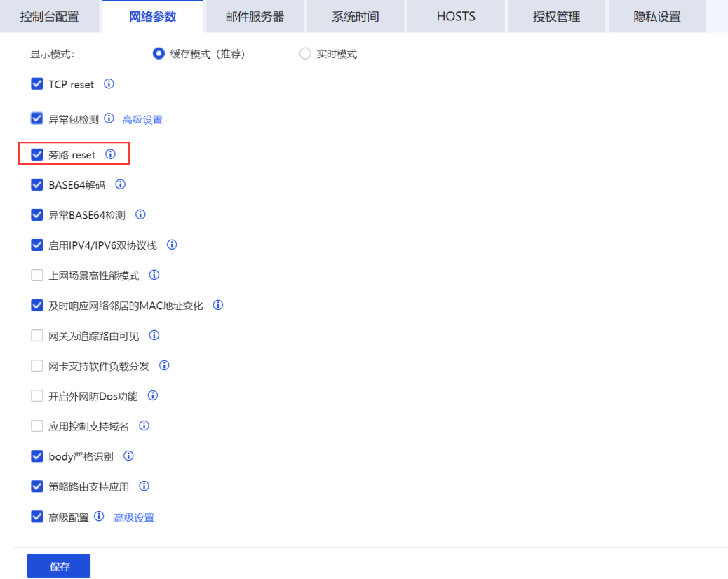Click info icon beside 旁路 reset
This screenshot has width=728, height=579.
click(110, 154)
